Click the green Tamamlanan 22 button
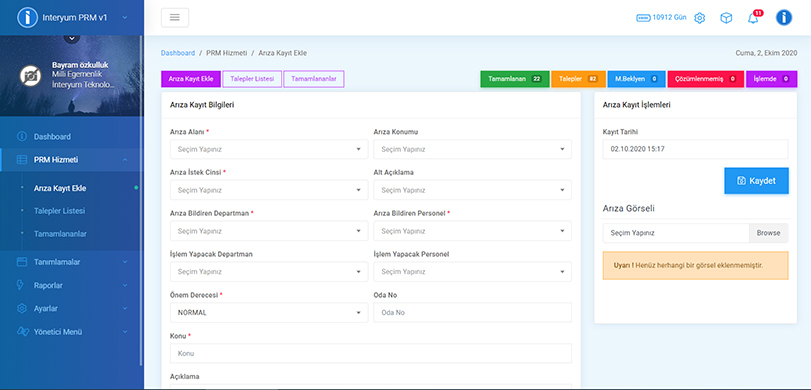 point(515,79)
